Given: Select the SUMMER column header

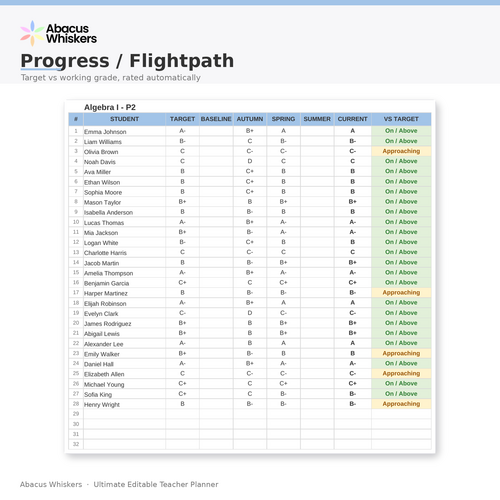Looking at the screenshot, I should coord(317,119).
